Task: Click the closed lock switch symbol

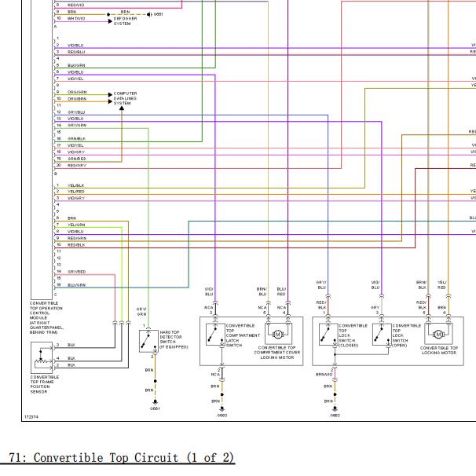Action: [x=328, y=335]
